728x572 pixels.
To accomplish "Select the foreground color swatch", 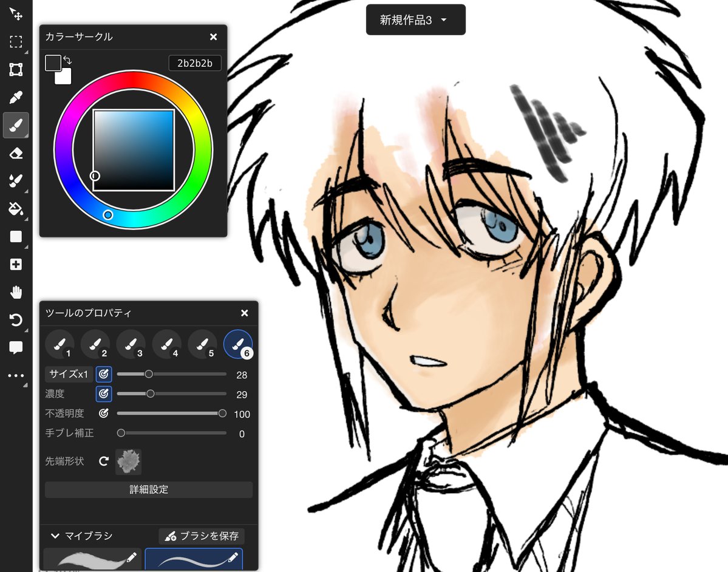I will 53,63.
